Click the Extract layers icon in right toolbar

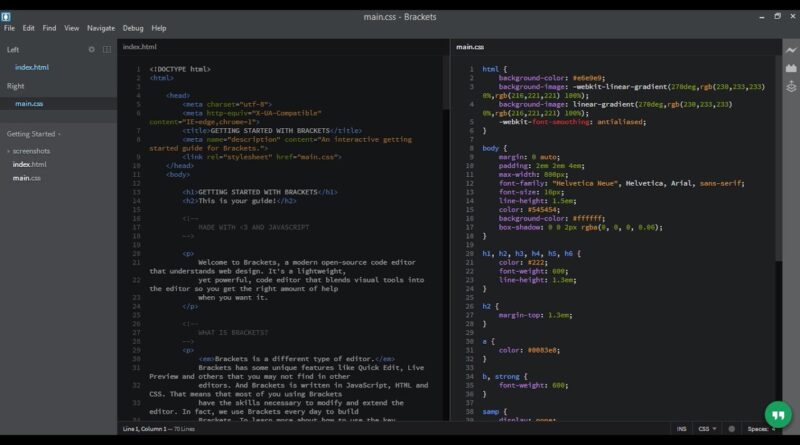click(791, 87)
